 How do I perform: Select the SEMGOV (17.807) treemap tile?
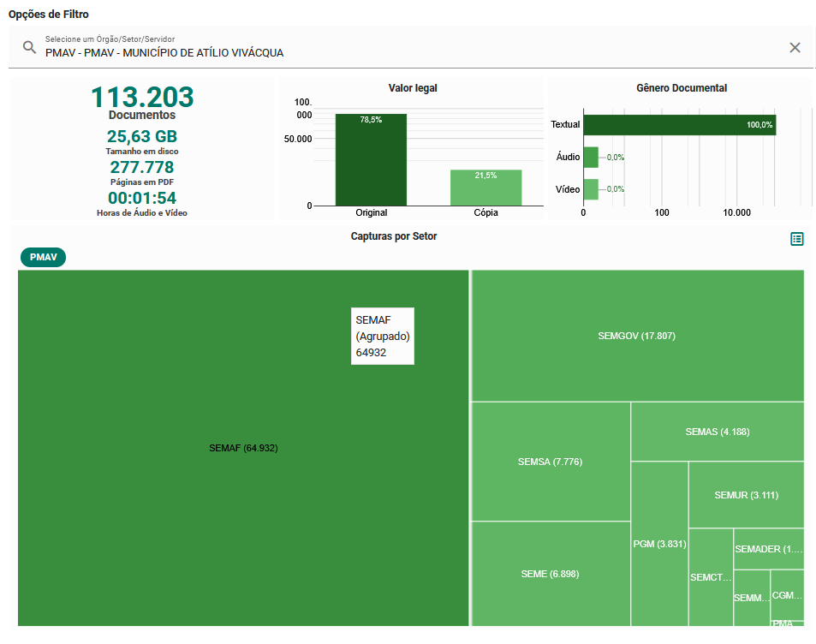coord(636,336)
